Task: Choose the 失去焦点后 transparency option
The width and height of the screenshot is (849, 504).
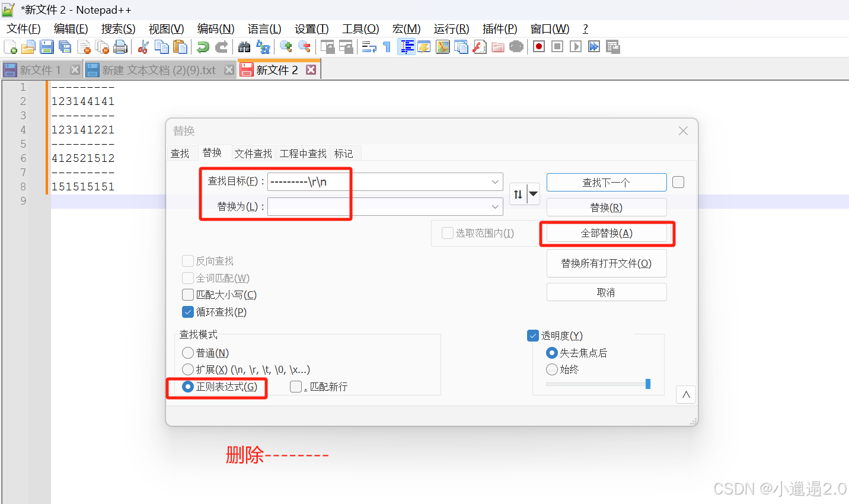Action: point(552,353)
